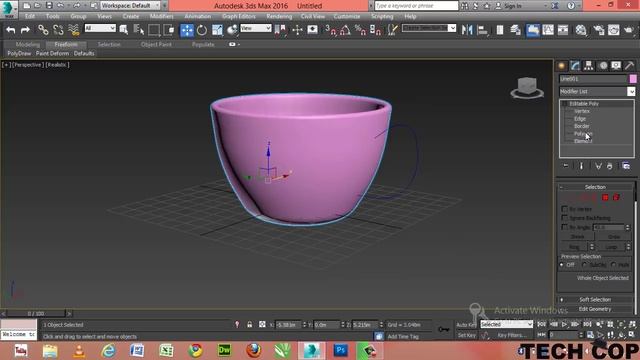Open the Rendering menu

coord(279,16)
